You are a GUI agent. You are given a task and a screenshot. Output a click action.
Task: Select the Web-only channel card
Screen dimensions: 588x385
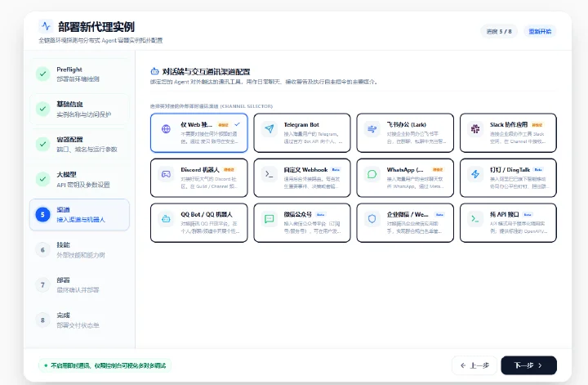click(x=199, y=133)
